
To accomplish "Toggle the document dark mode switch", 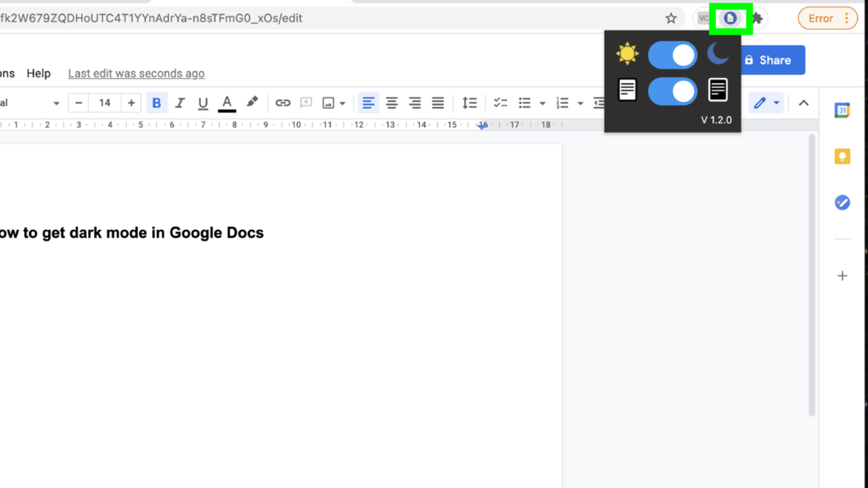I will click(x=673, y=93).
